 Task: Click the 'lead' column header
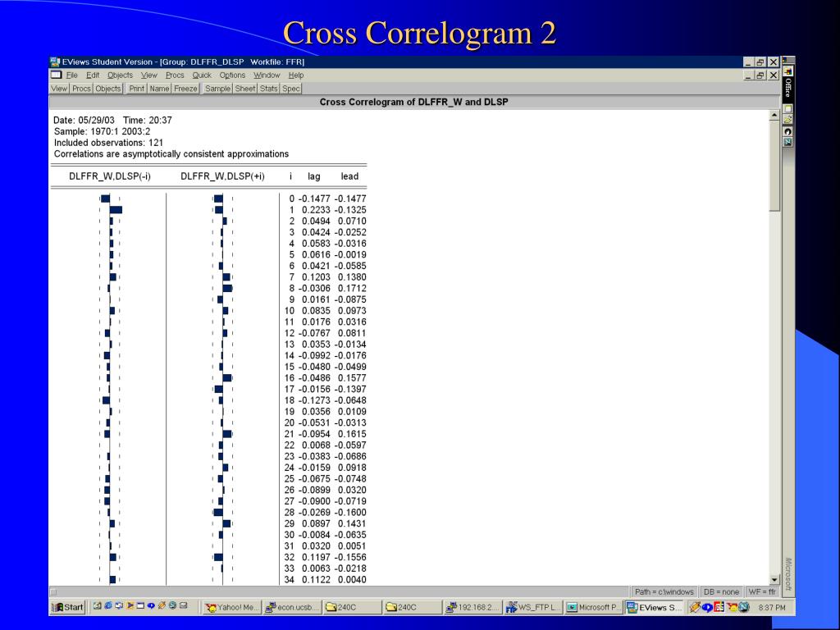pyautogui.click(x=349, y=176)
